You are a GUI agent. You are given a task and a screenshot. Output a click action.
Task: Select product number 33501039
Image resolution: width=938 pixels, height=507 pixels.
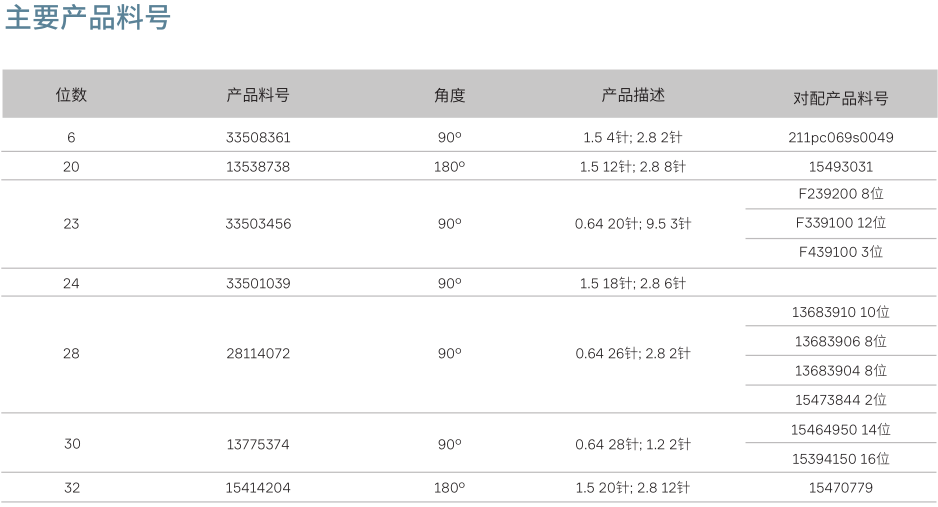(x=258, y=283)
